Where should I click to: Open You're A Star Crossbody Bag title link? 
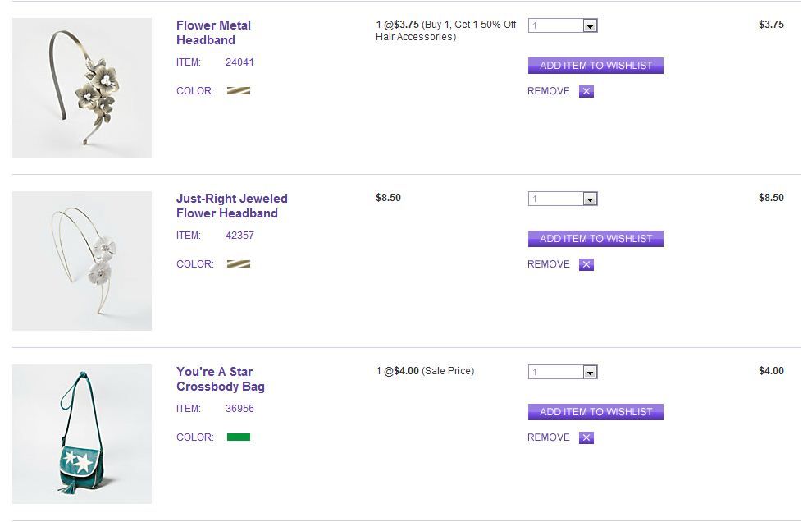click(220, 379)
